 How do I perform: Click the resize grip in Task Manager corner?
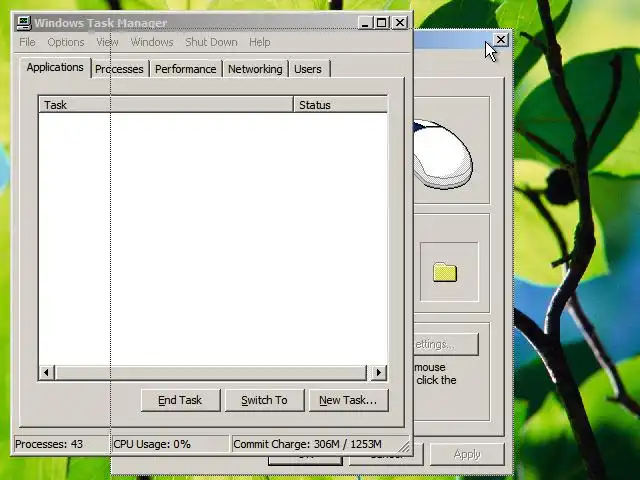(404, 447)
